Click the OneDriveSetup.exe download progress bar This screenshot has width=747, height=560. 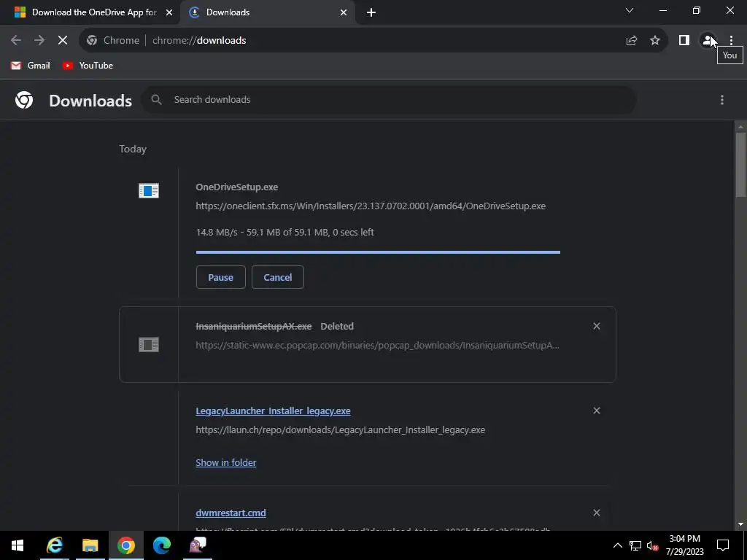pos(379,252)
